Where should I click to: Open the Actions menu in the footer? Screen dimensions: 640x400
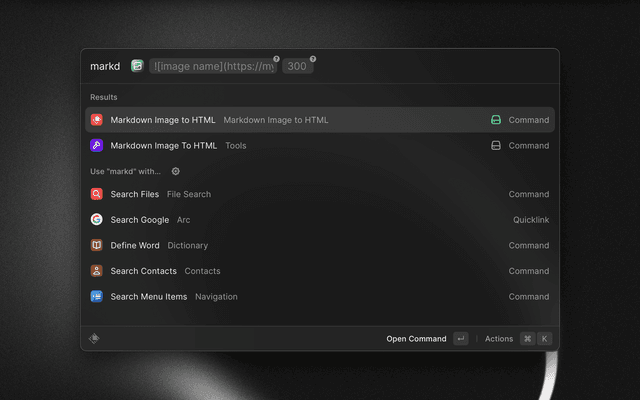pos(499,339)
